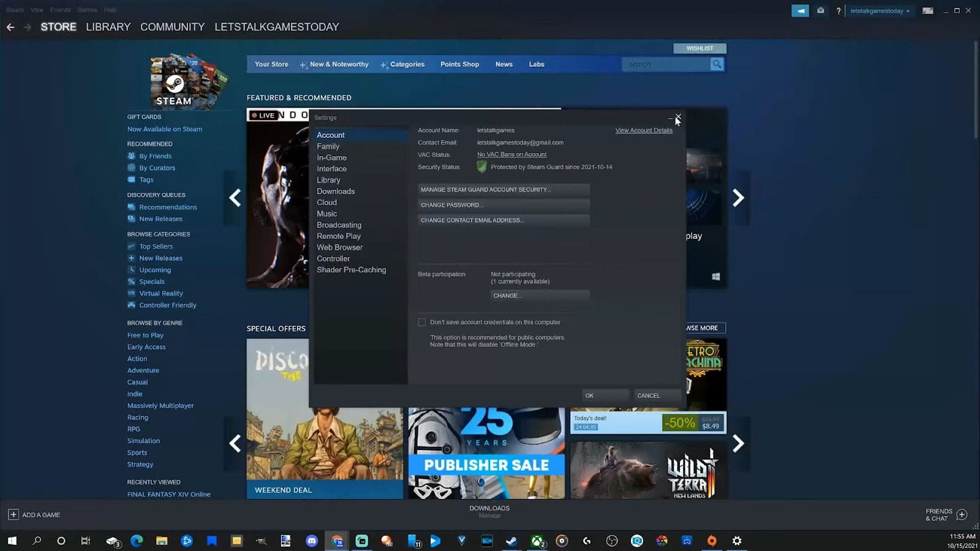Click Cancel in Settings dialog
The image size is (980, 551).
(657, 395)
